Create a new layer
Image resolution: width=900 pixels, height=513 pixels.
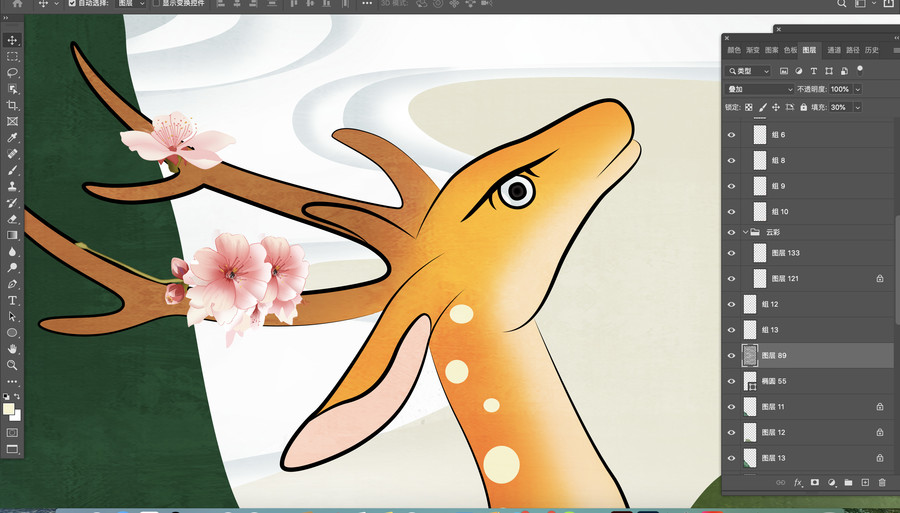(865, 483)
